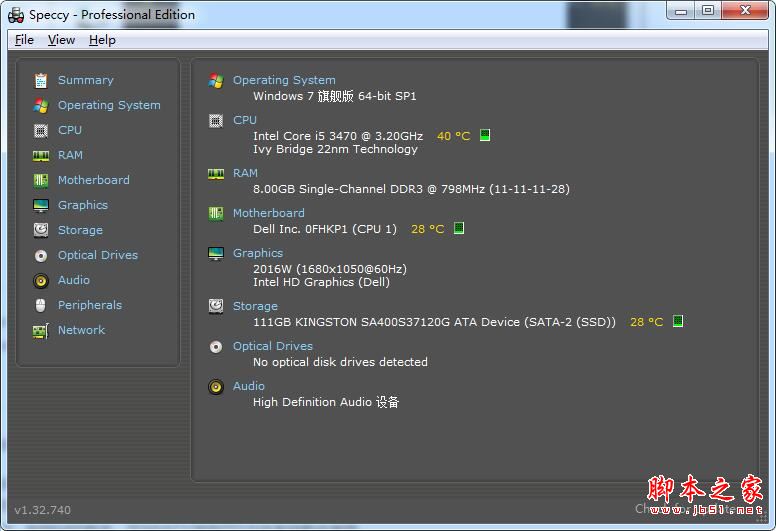Click the CPU chip icon in summary panel

coord(216,120)
